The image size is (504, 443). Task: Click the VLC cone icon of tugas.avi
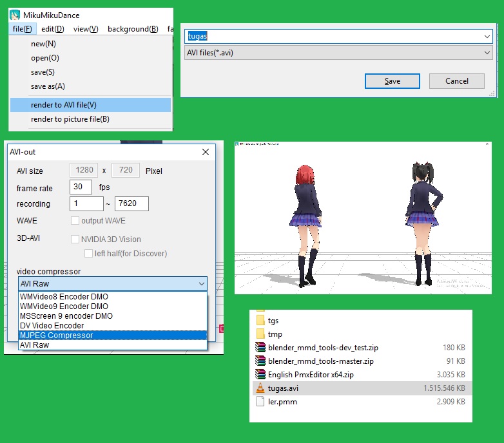(x=260, y=388)
